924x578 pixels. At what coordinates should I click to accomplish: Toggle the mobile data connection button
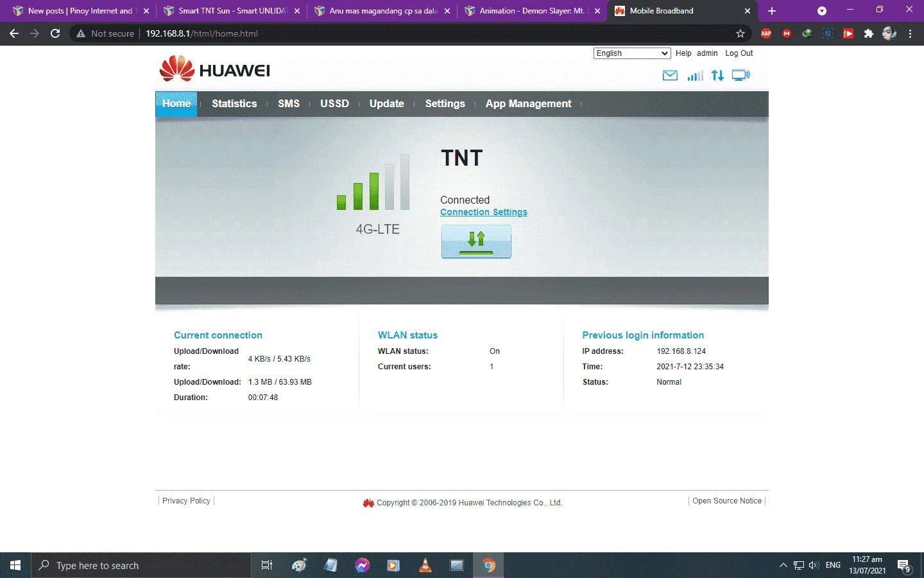tap(476, 241)
